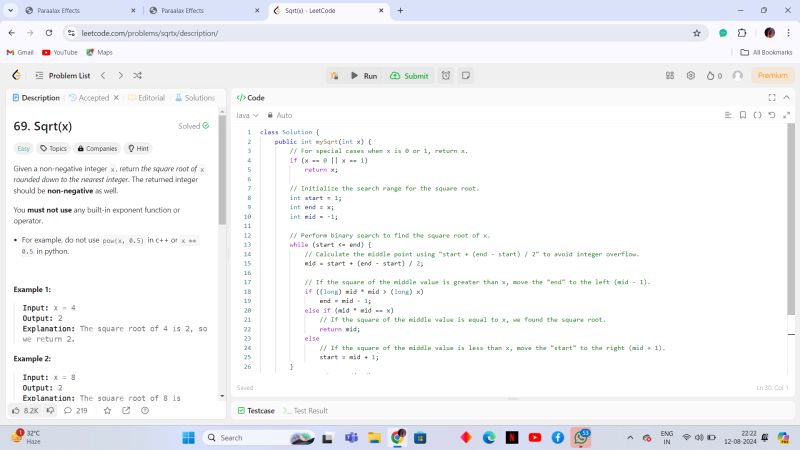Dislike the problem thumbs down
This screenshot has height=450, width=800.
click(x=50, y=410)
